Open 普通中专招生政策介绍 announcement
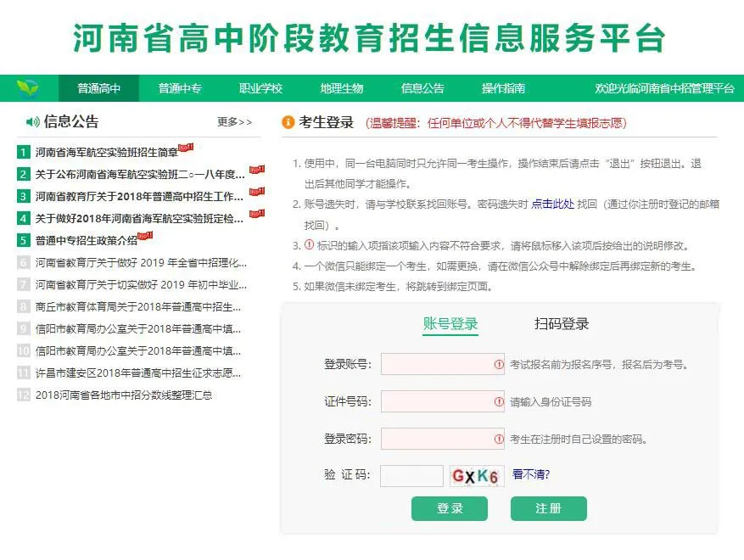This screenshot has height=560, width=744. [87, 241]
